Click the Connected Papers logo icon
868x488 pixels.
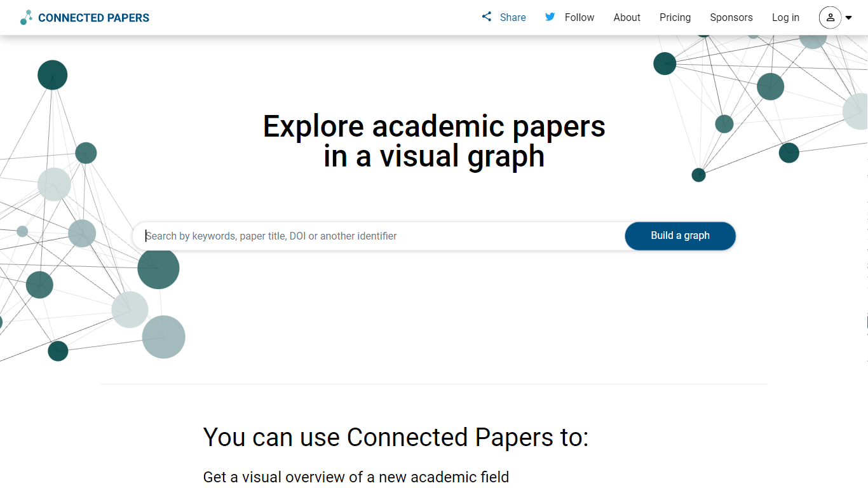pyautogui.click(x=26, y=18)
